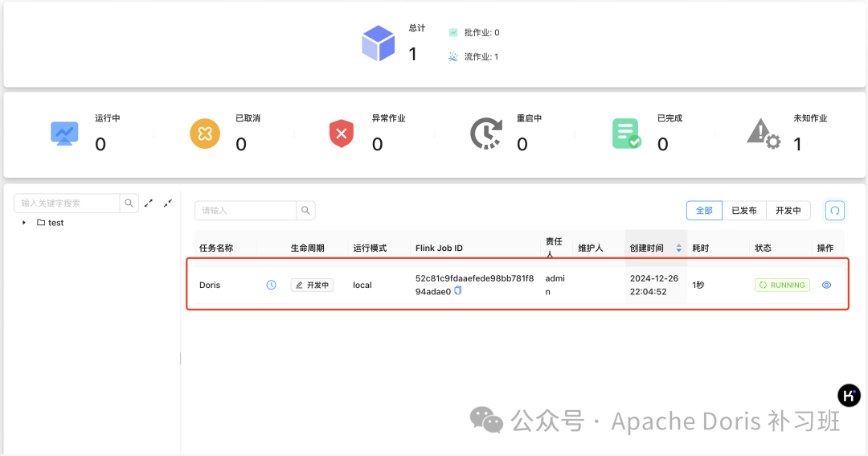
Task: Click the tree search magnifier icon
Action: pos(129,203)
